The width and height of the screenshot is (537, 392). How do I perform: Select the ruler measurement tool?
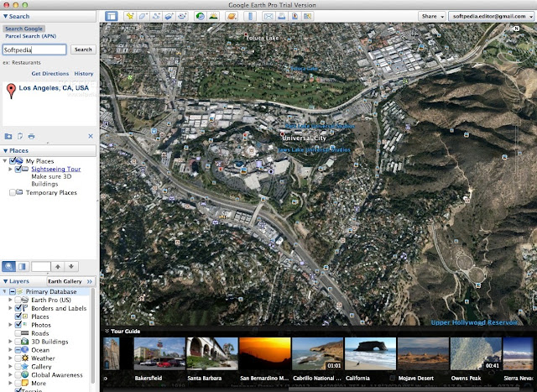tap(250, 16)
